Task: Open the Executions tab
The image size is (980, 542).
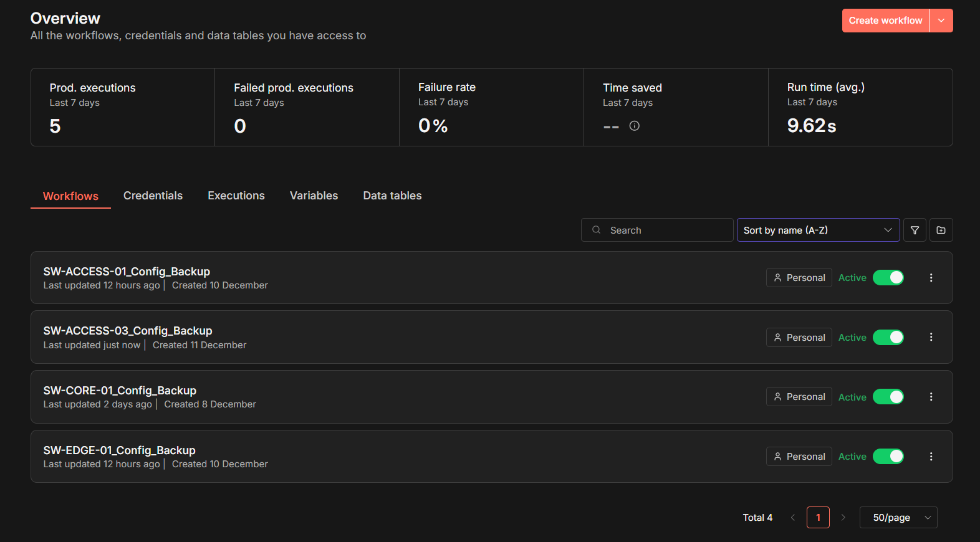Action: (236, 196)
